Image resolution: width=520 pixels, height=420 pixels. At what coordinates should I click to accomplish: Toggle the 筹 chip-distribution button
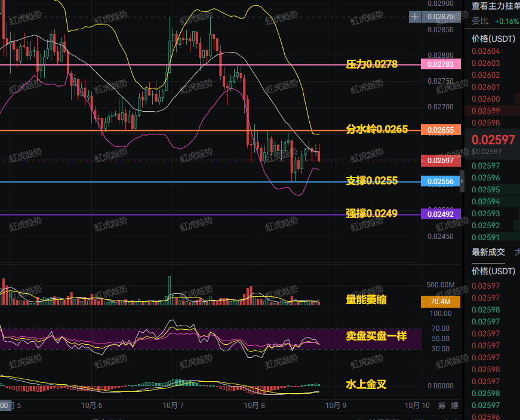(442, 406)
